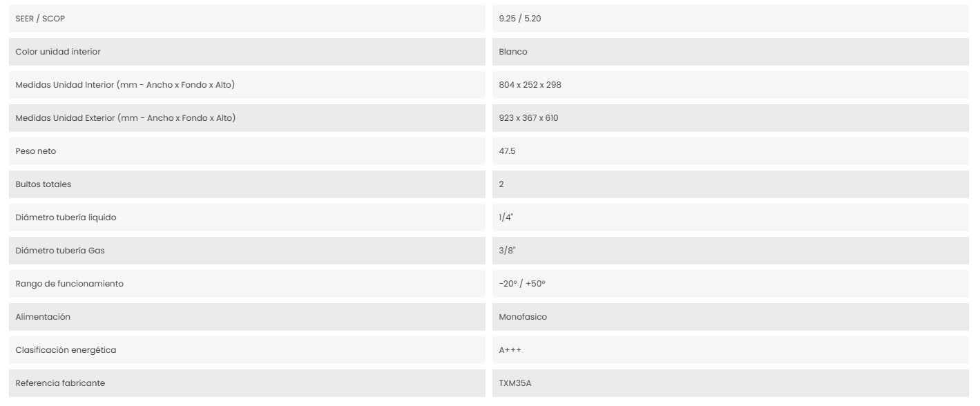This screenshot has height=406, width=980.
Task: Click the Rango de funcionamiento label
Action: click(70, 284)
